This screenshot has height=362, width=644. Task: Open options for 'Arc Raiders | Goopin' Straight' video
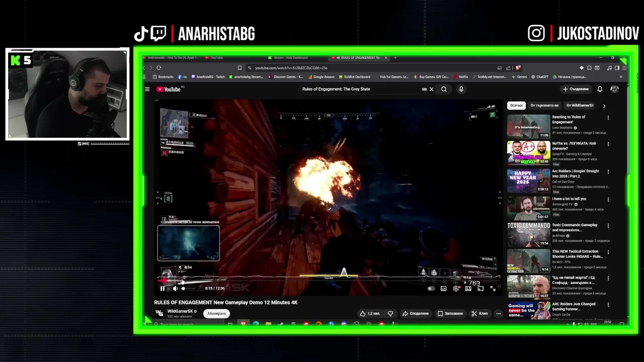click(x=608, y=171)
